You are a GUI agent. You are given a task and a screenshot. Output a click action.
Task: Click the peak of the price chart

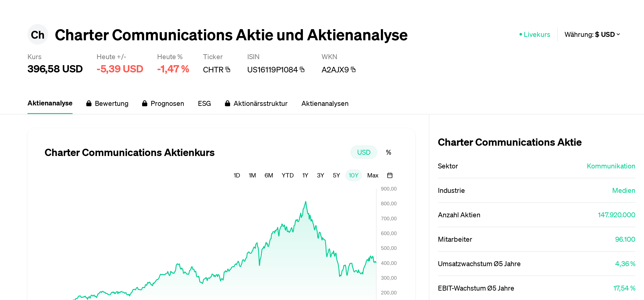tap(305, 202)
